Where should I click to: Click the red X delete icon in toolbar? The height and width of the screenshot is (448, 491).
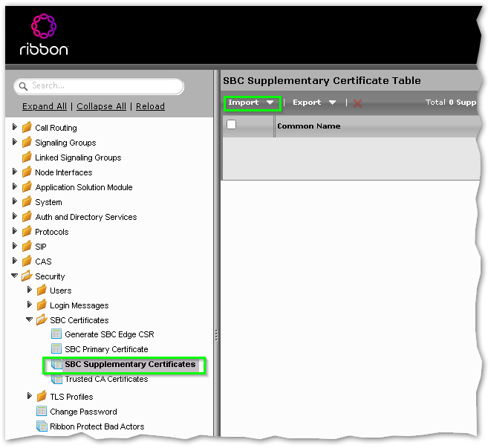[x=357, y=103]
